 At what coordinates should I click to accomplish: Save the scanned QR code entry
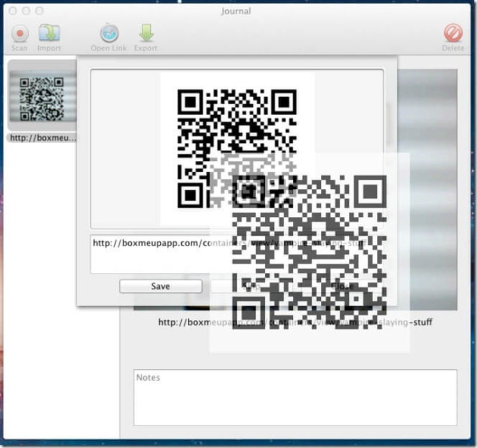pos(160,285)
